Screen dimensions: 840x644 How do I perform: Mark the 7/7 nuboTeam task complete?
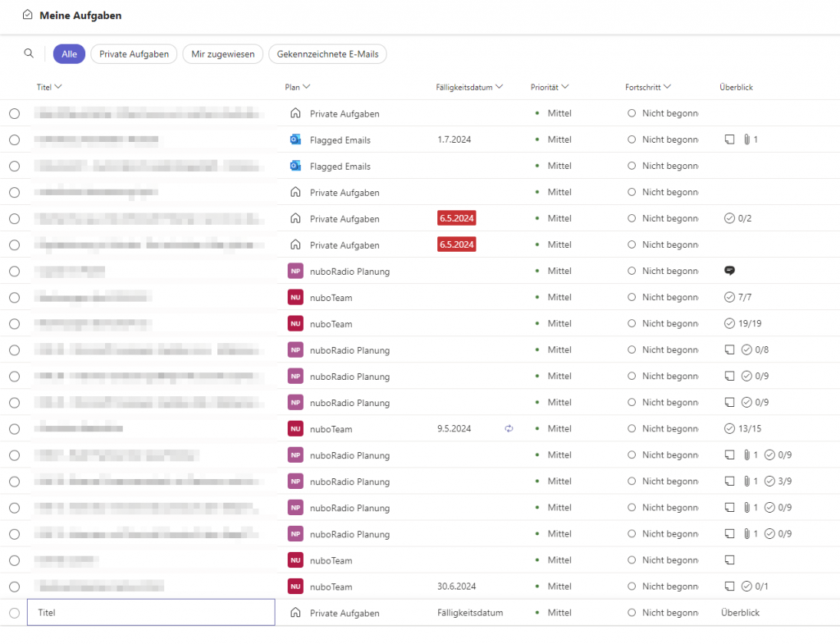(x=15, y=297)
